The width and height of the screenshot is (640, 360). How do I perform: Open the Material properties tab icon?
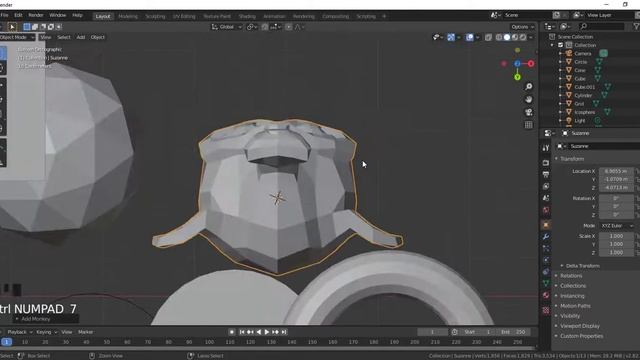coord(546,295)
